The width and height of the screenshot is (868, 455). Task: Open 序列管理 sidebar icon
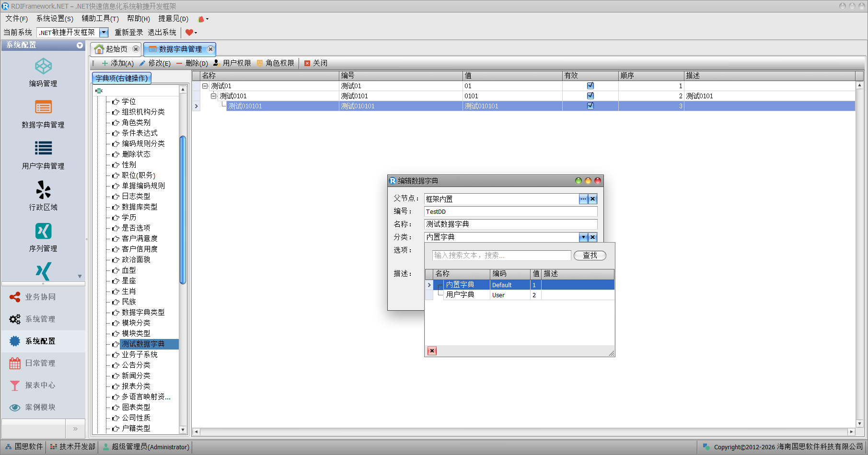click(x=43, y=231)
